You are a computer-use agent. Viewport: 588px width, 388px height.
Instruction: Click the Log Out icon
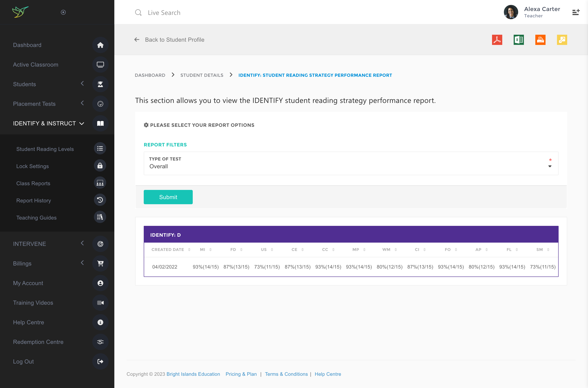[100, 361]
